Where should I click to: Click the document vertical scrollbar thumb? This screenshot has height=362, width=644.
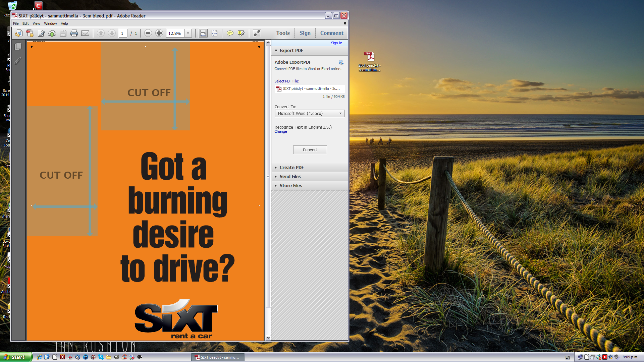point(268,176)
